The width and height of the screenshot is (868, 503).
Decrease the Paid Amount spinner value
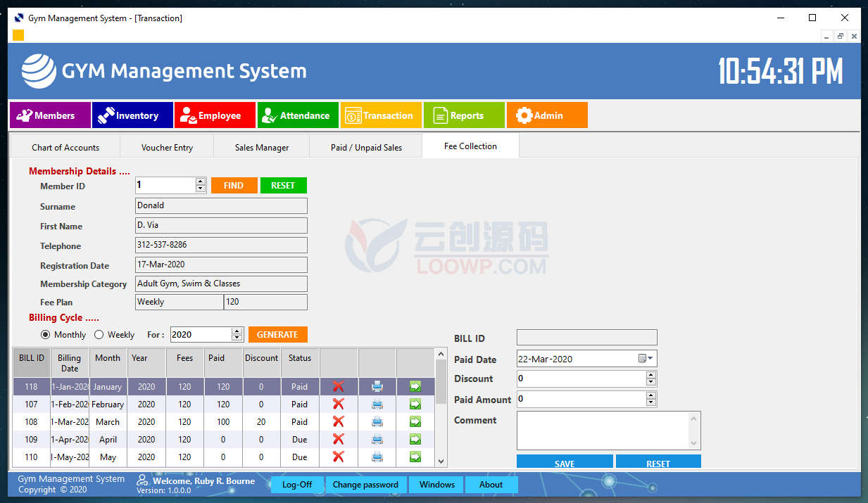pos(651,403)
